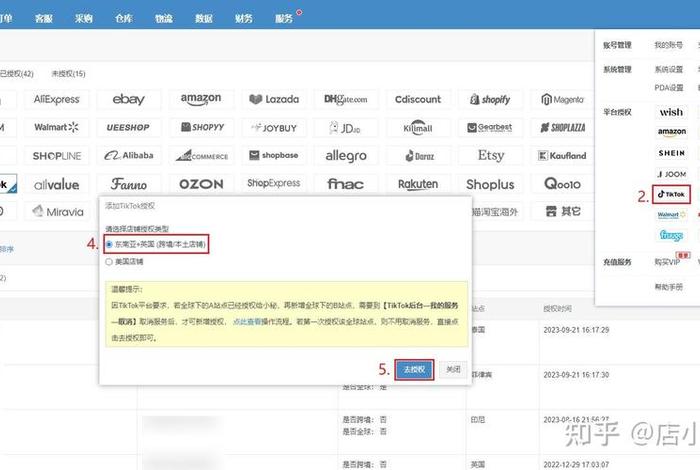Open the 帮助手册 link
The image size is (700, 470).
click(668, 287)
